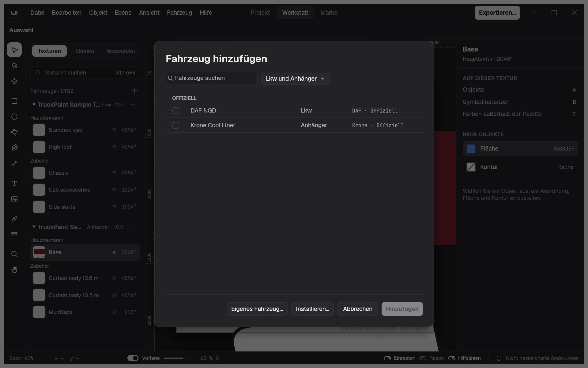Activate the pen drawing tool
This screenshot has height=368, width=588.
14,148
